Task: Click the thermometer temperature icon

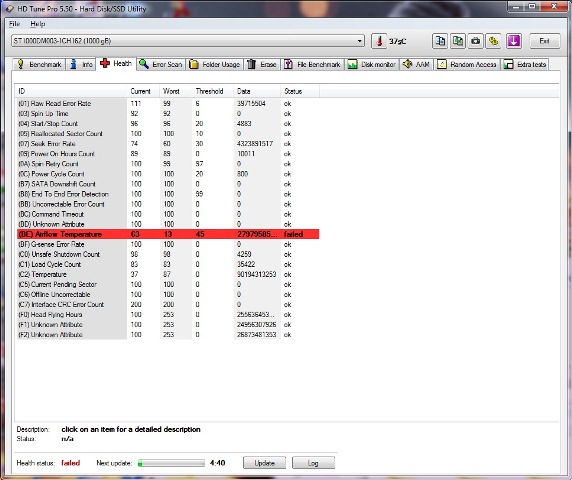Action: [x=379, y=41]
